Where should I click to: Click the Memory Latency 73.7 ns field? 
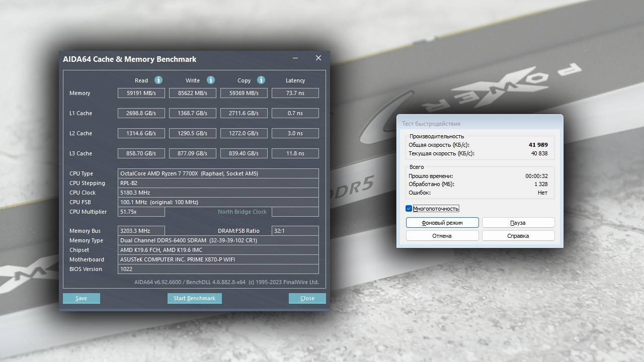[x=295, y=93]
